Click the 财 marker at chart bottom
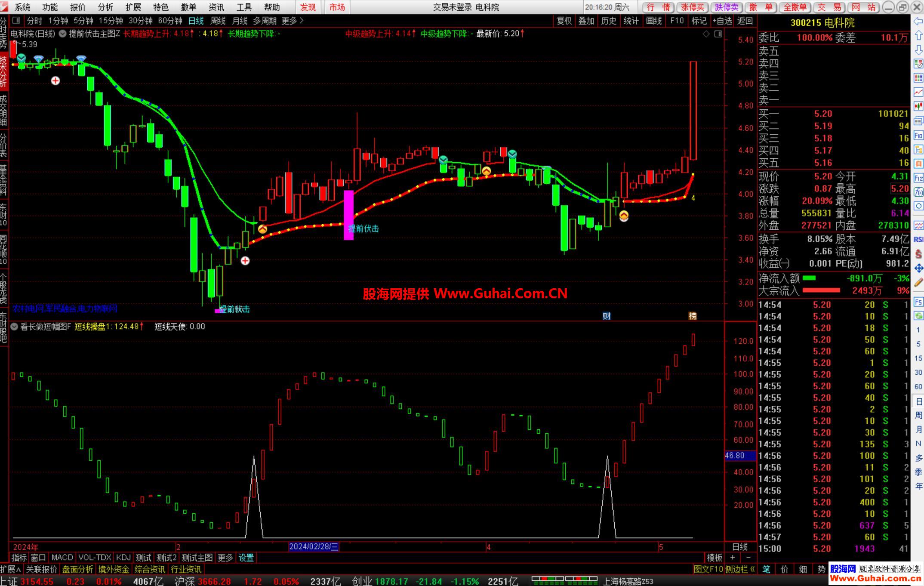Screen dimensions: 924x586 pos(607,316)
